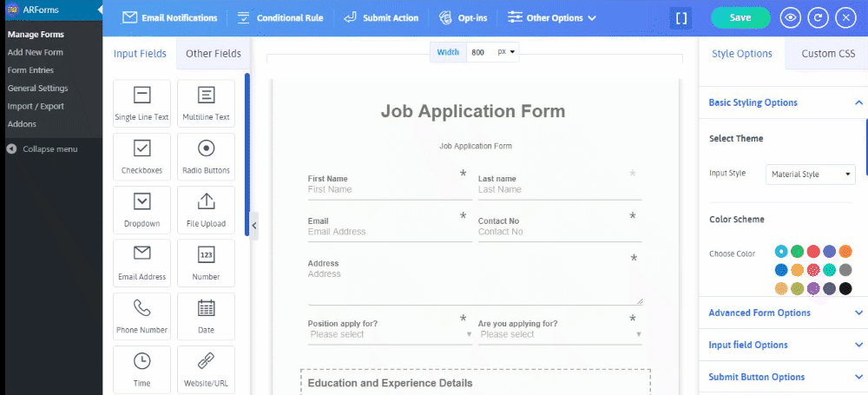Add a Phone Number field
The image size is (868, 395).
click(x=141, y=316)
